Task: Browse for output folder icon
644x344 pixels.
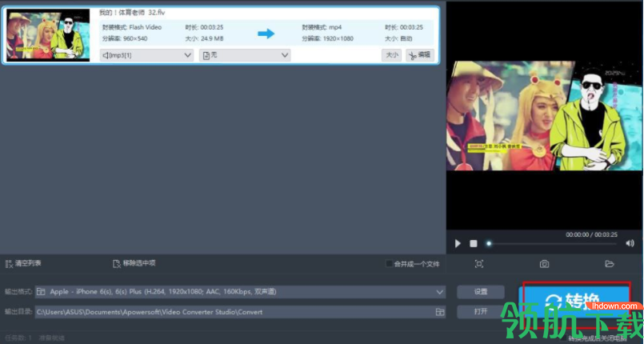Action: (x=440, y=312)
